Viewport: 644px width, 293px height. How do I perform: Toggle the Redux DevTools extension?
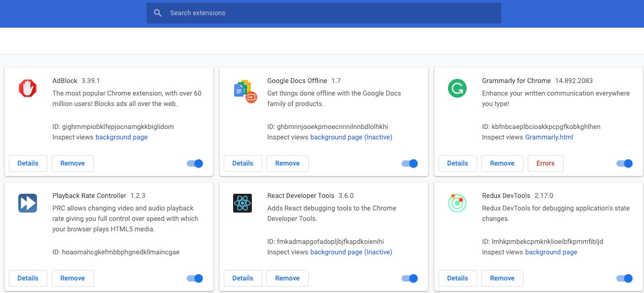point(625,278)
